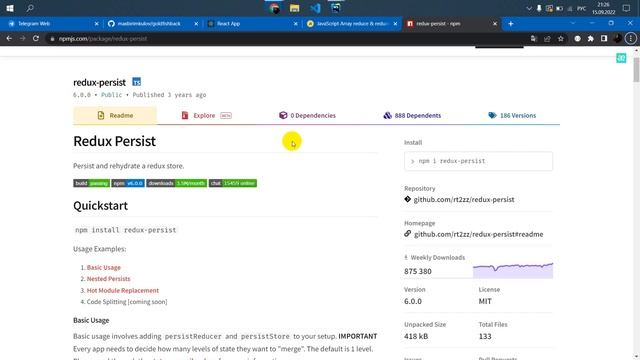Click the share page icon in address bar

[x=547, y=39]
